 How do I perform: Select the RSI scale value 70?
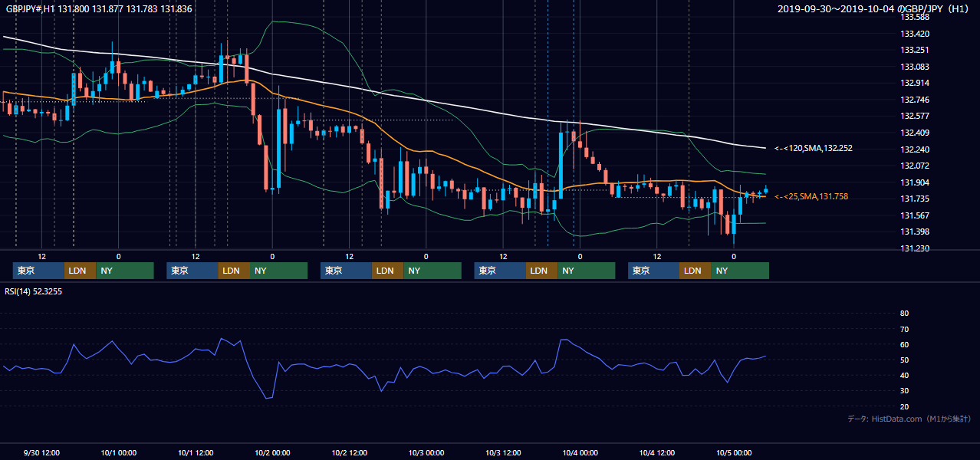point(905,329)
